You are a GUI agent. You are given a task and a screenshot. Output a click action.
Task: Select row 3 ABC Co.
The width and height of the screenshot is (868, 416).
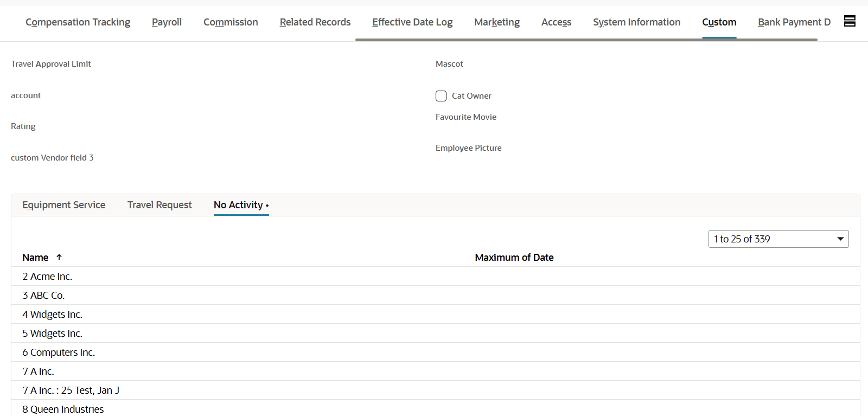pyautogui.click(x=436, y=296)
